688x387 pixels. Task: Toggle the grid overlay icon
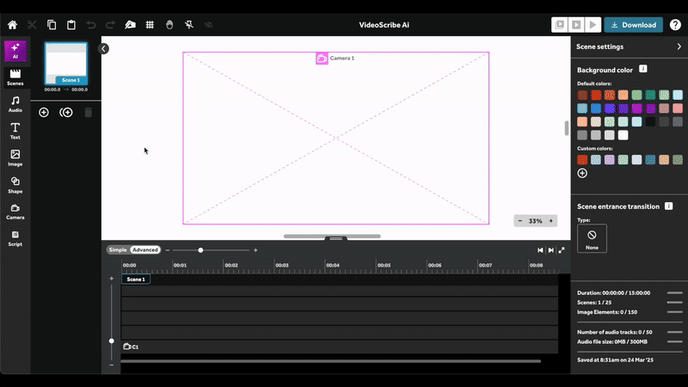tap(150, 25)
